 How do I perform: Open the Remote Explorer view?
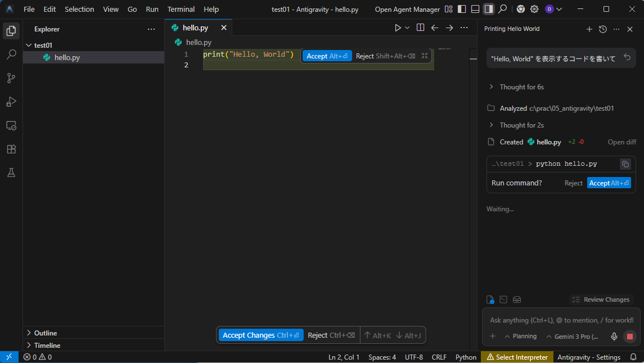click(11, 125)
